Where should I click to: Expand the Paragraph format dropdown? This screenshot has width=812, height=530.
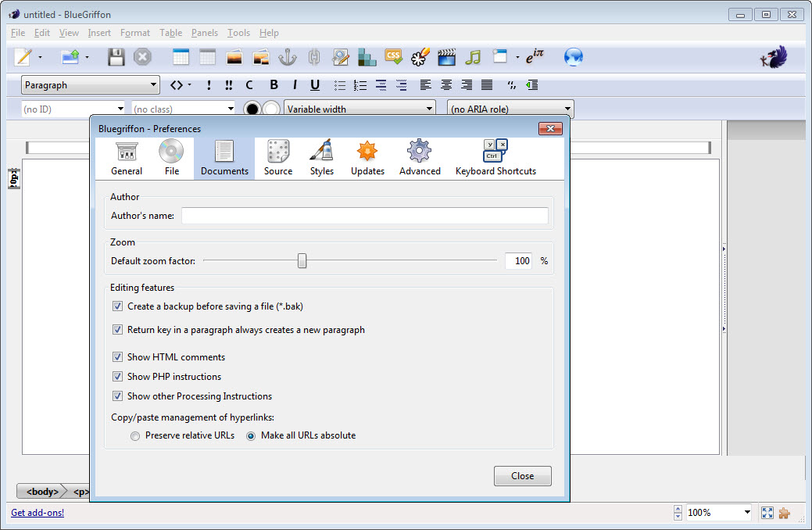[90, 85]
